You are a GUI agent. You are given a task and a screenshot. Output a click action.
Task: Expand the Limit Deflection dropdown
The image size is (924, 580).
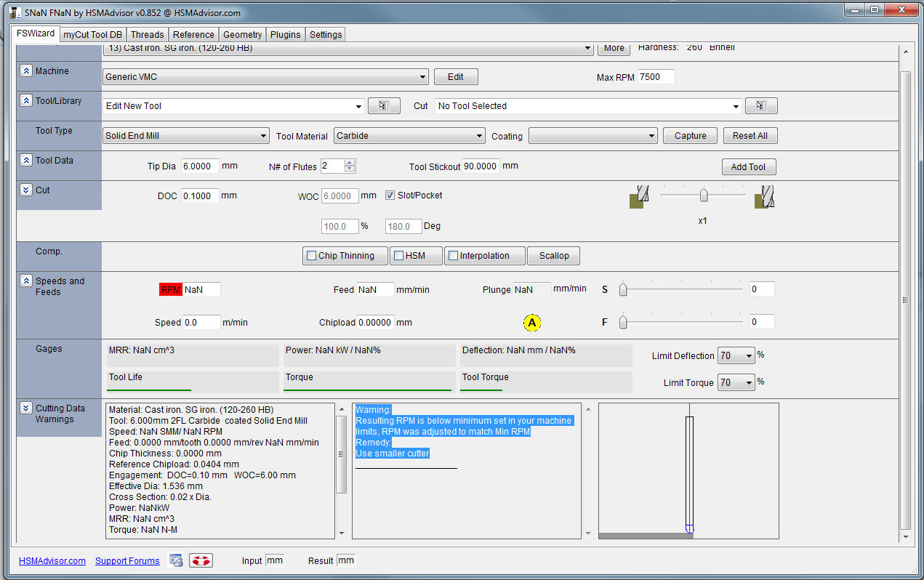(736, 356)
